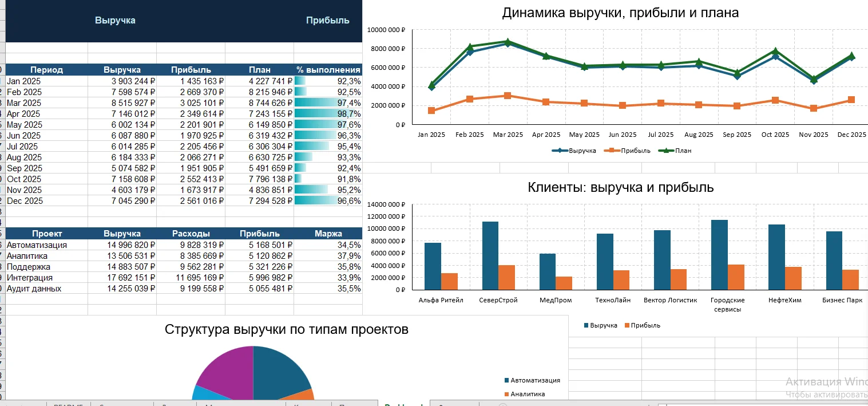
Task: Click chart title Клиенты: выручка и прибыль
Action: pos(620,187)
